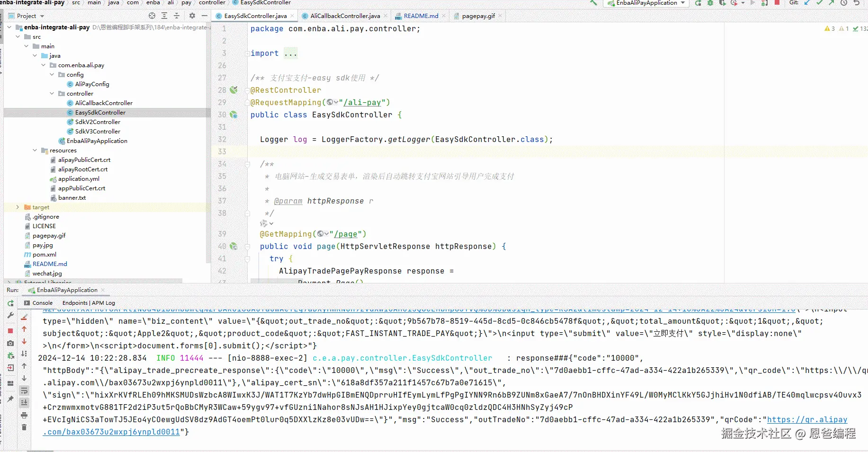Print console output with printer icon

(24, 415)
